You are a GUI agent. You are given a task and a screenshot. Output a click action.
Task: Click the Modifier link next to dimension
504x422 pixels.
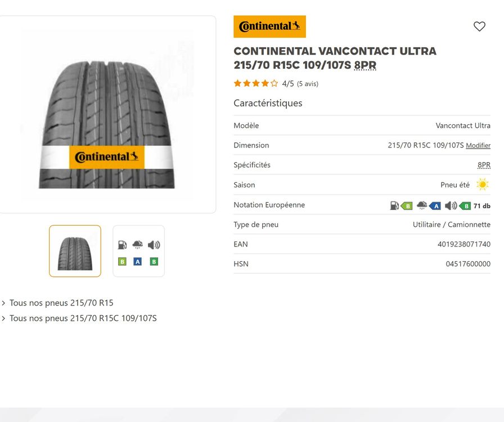[x=478, y=145]
